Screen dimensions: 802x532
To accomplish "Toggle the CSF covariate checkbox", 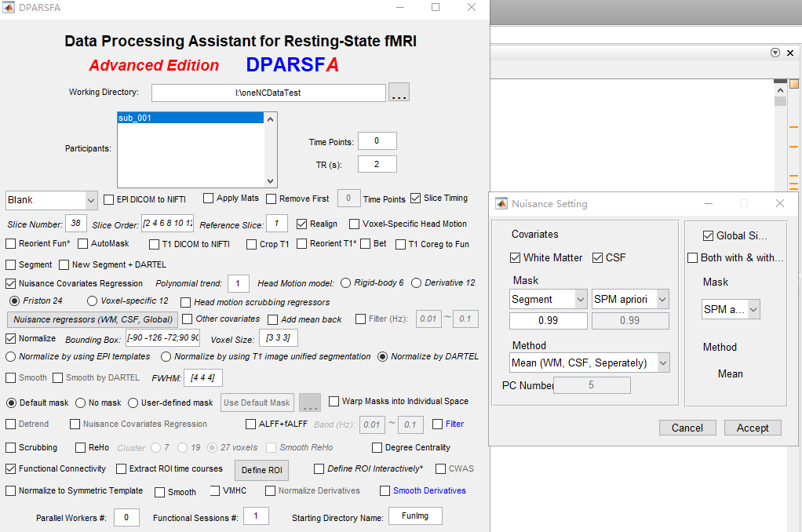I will pos(597,258).
